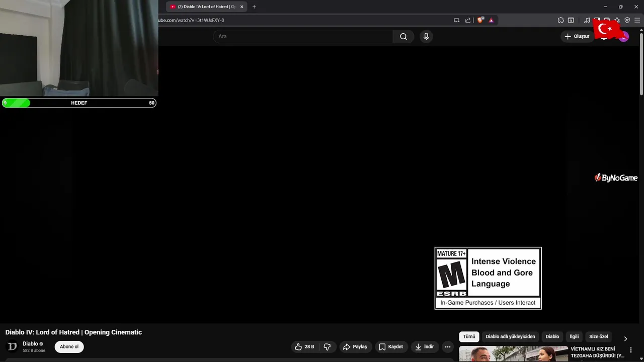
Task: Focus the Ara search input field
Action: pyautogui.click(x=303, y=36)
